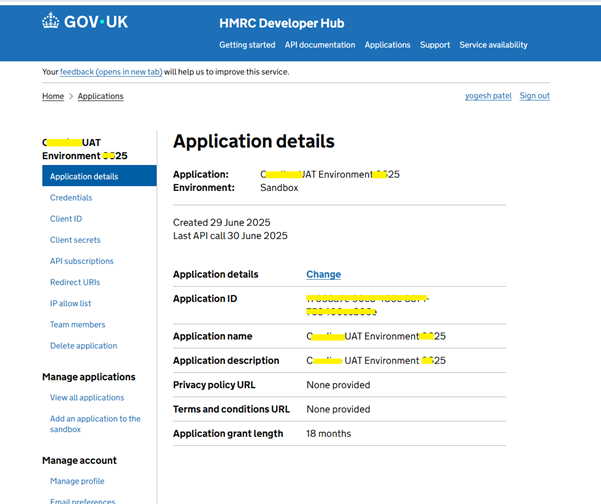
Task: Click None provided for Terms and conditions URL
Action: pos(338,409)
